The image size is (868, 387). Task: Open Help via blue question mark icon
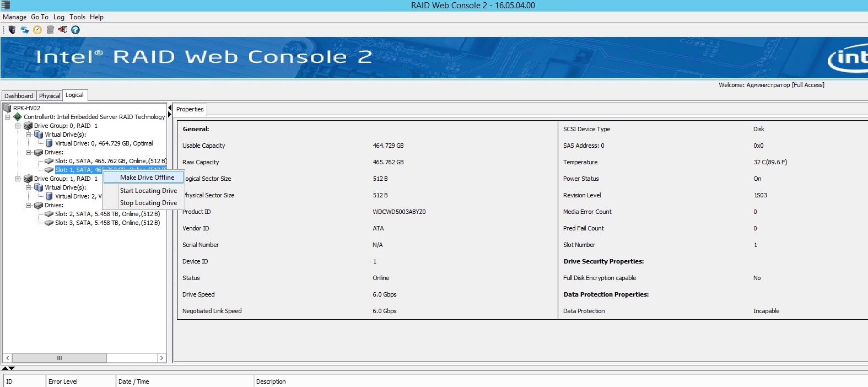[x=76, y=30]
